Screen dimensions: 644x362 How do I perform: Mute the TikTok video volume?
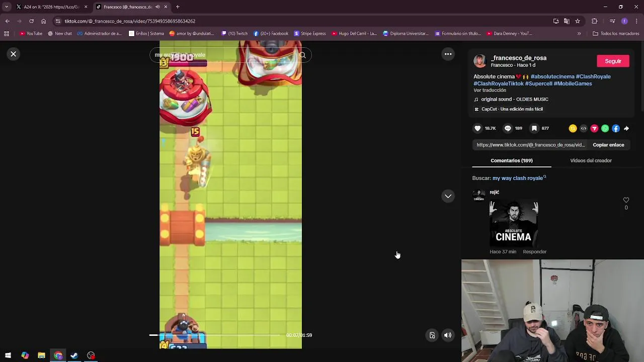pyautogui.click(x=448, y=335)
